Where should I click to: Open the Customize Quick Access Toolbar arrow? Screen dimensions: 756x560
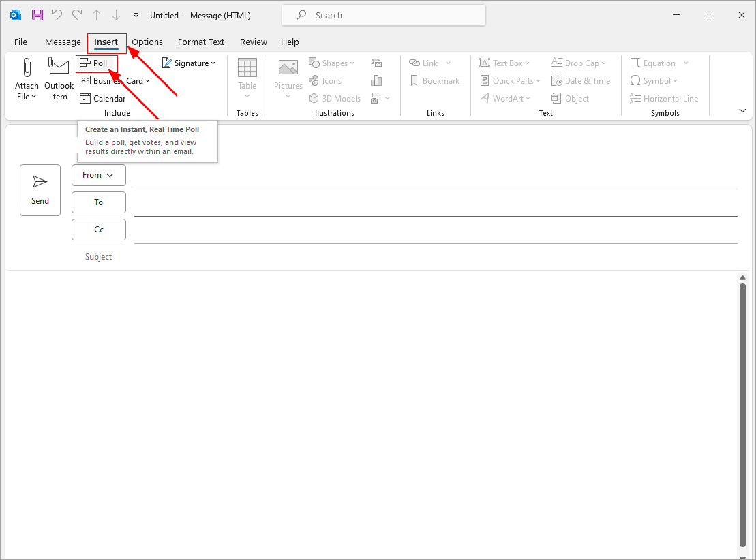(x=136, y=15)
